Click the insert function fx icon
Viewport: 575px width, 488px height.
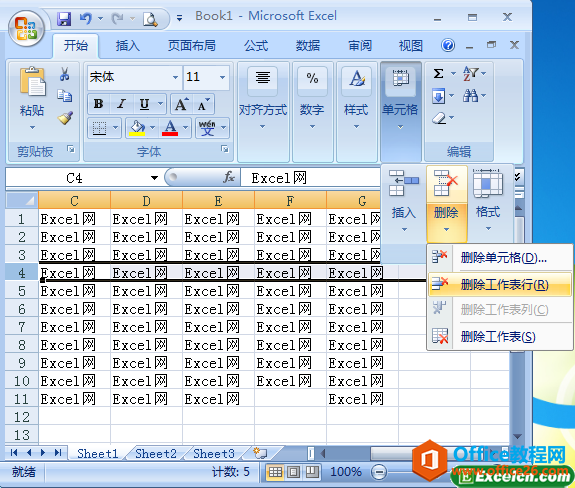[229, 177]
